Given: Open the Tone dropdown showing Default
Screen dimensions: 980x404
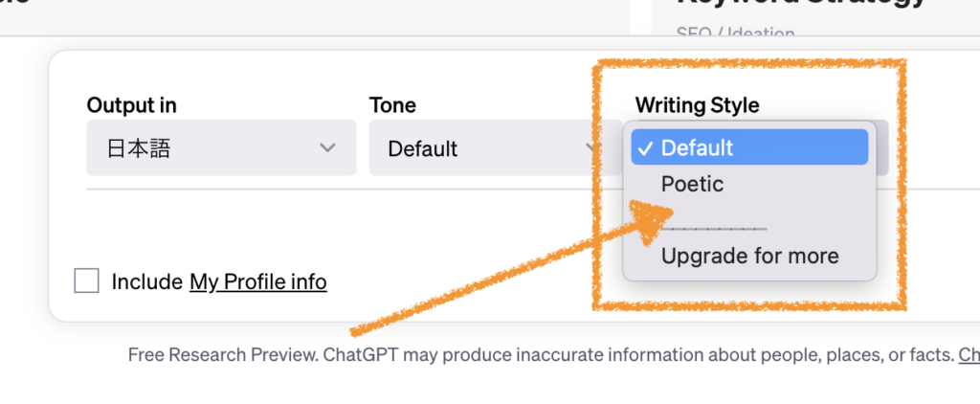Looking at the screenshot, I should coord(479,148).
